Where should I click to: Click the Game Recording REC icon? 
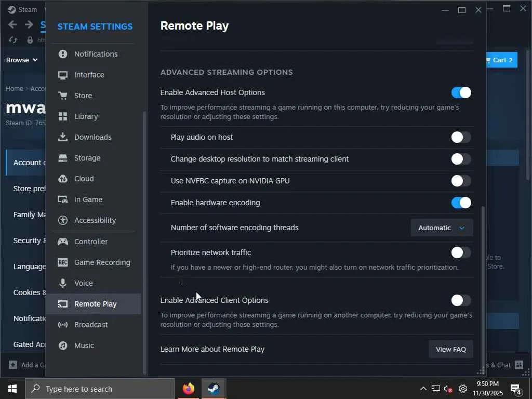(63, 262)
